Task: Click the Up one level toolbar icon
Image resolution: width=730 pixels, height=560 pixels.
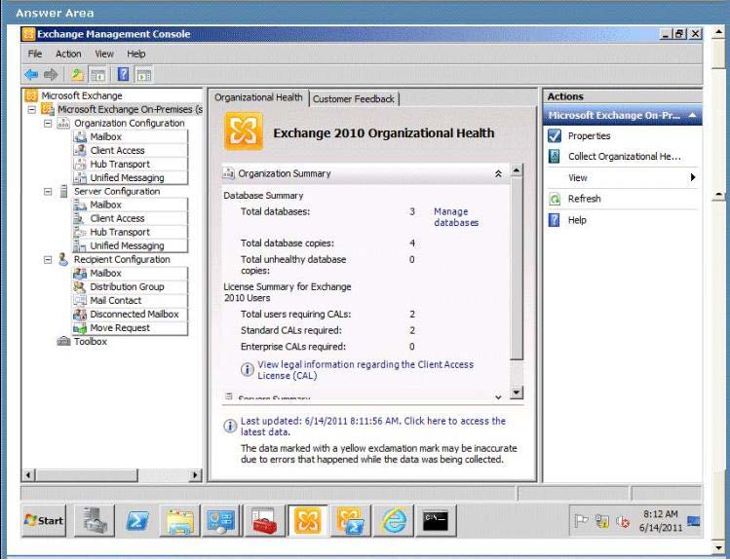Action: coord(77,74)
